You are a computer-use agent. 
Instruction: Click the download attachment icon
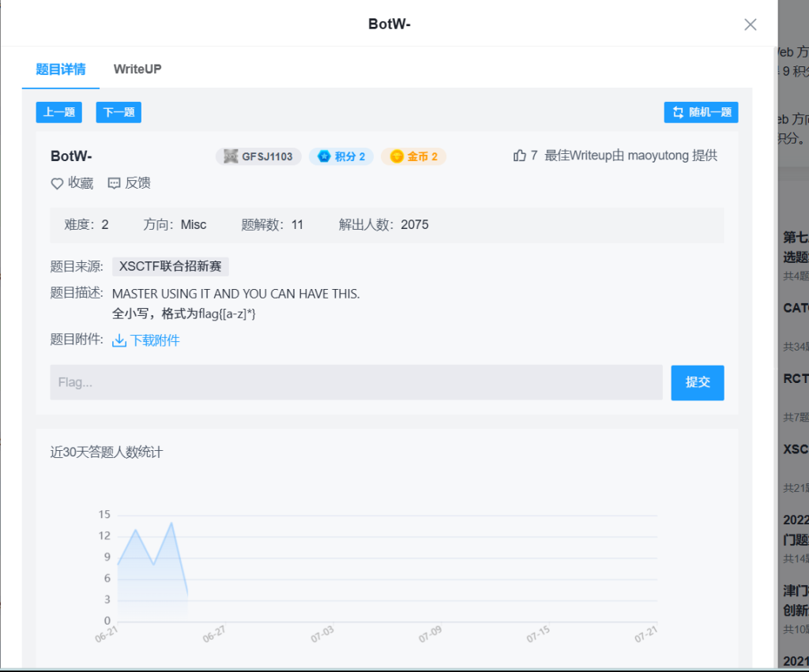coord(119,340)
